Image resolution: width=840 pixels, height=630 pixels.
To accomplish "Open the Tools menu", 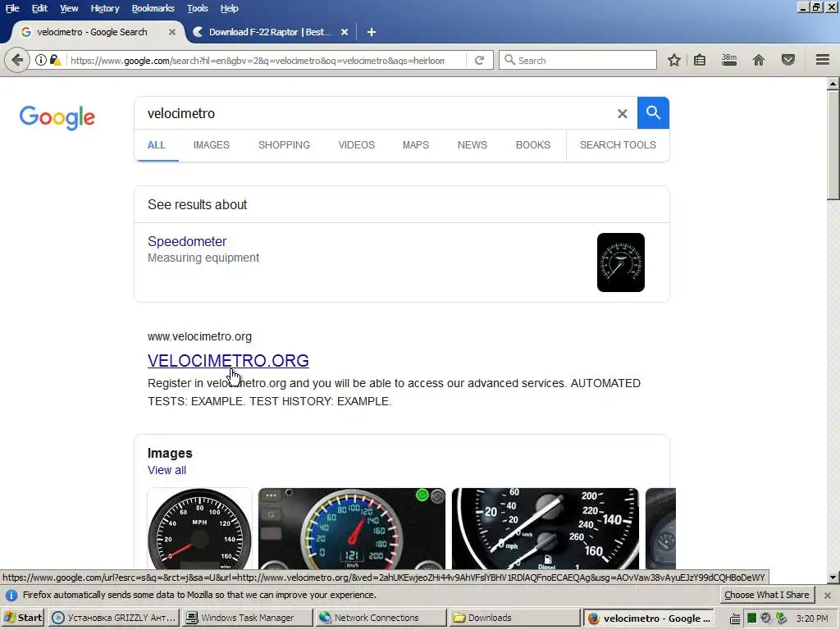I will [x=197, y=8].
